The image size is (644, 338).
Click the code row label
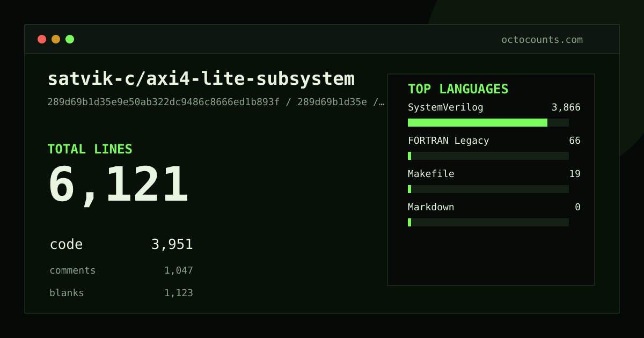[67, 245]
